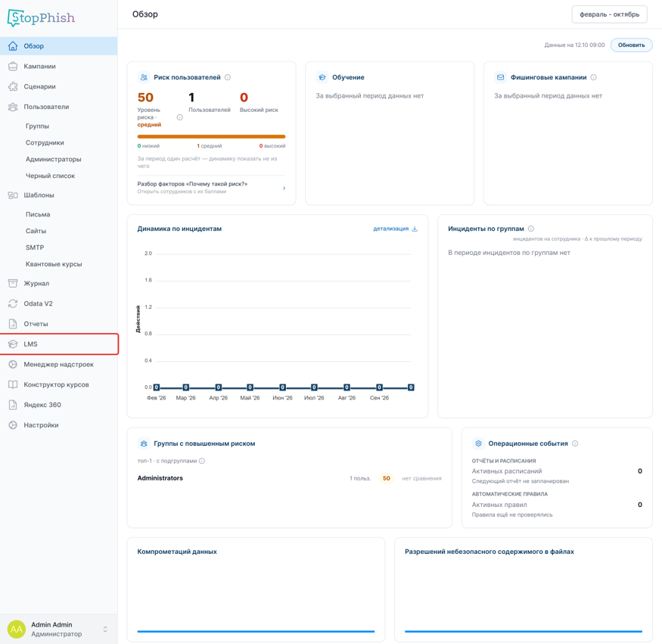Open Письма templates
The width and height of the screenshot is (662, 644).
(38, 214)
